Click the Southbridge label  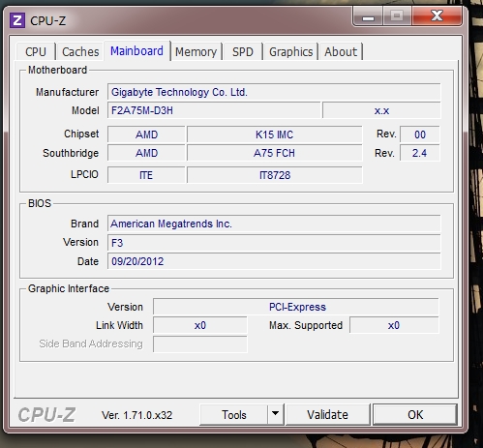pos(71,153)
